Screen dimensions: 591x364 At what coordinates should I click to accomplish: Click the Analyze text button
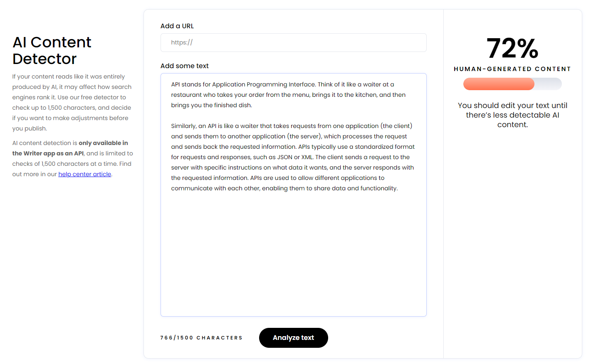click(x=293, y=338)
